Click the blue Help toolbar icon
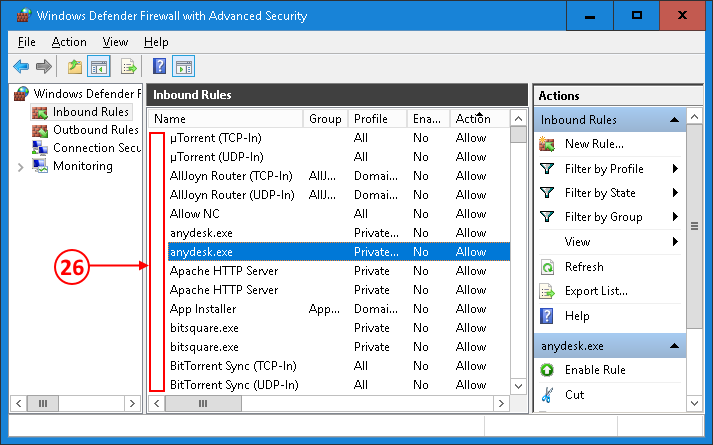 (159, 67)
